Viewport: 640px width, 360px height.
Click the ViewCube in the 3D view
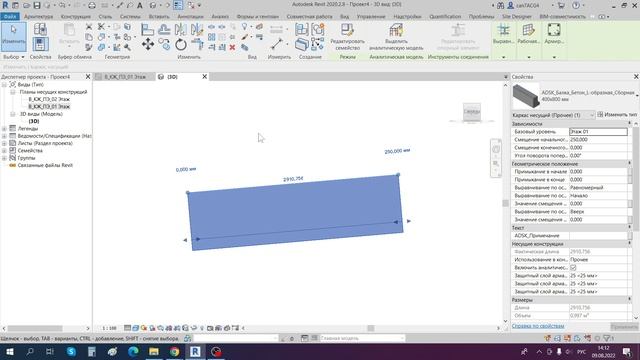(472, 112)
